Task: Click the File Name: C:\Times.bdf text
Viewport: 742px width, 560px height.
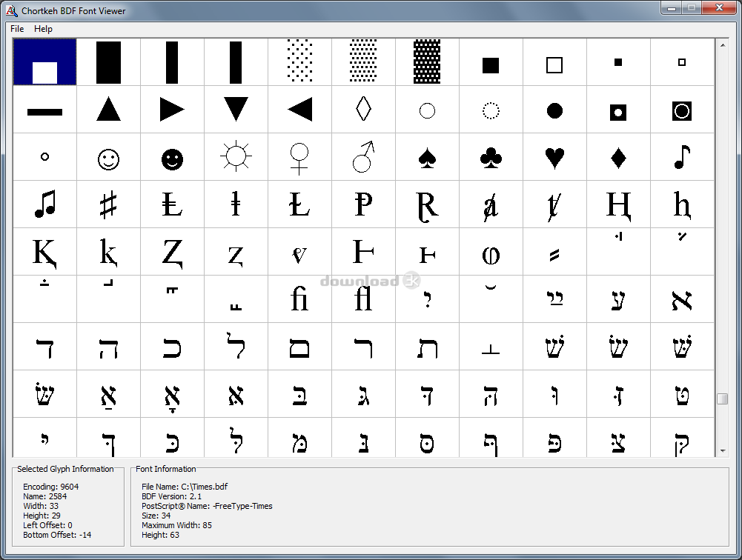Action: click(x=185, y=487)
